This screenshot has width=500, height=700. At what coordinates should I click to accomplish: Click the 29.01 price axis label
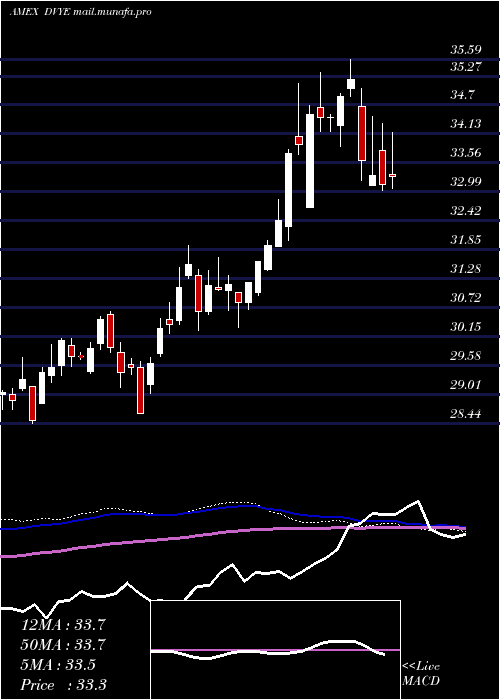pos(466,385)
